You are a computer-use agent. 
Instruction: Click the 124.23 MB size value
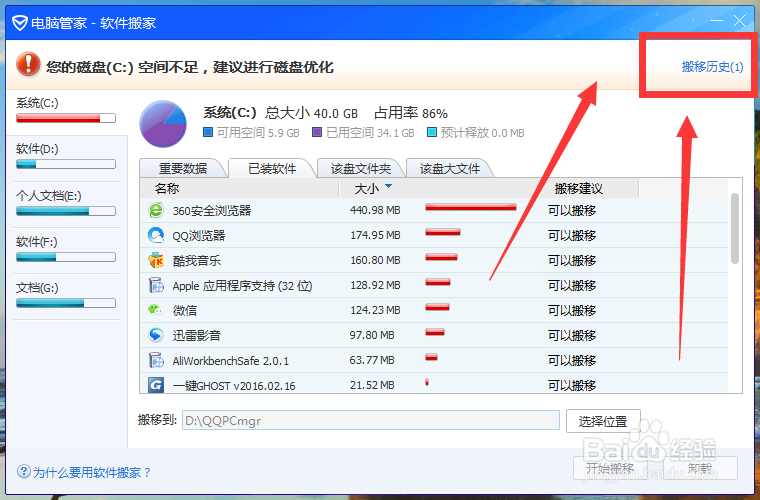coord(375,310)
